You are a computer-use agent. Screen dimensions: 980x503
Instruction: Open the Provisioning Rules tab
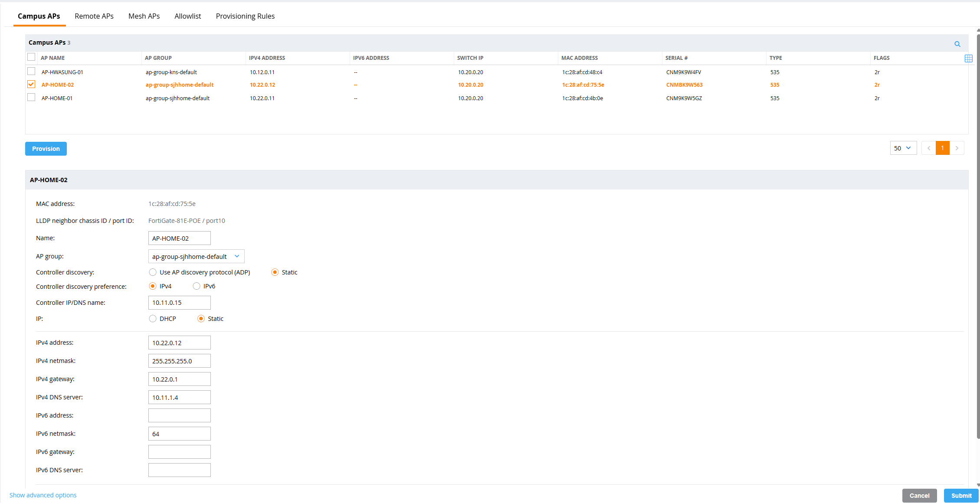tap(245, 16)
